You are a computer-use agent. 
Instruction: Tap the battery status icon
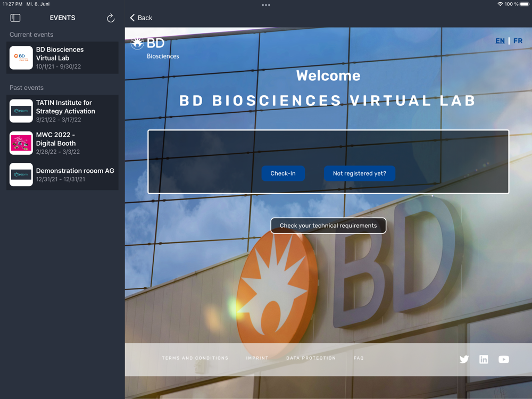(525, 4)
